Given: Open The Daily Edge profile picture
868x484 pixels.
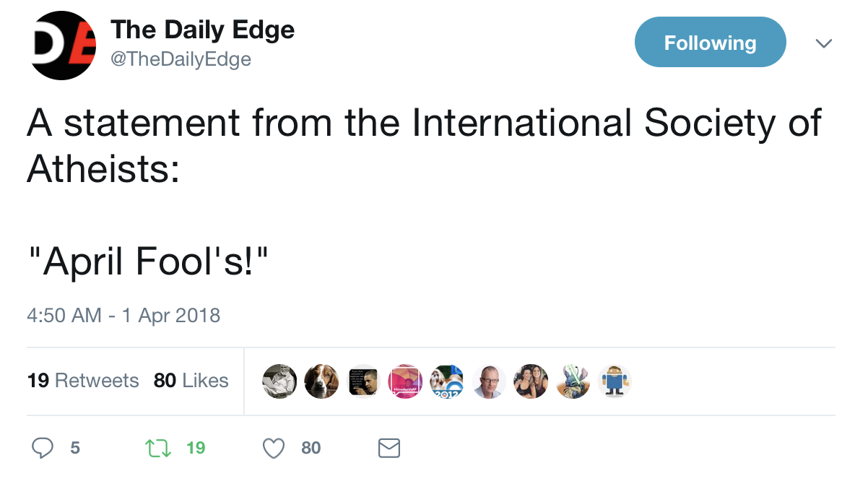Looking at the screenshot, I should coord(64,43).
